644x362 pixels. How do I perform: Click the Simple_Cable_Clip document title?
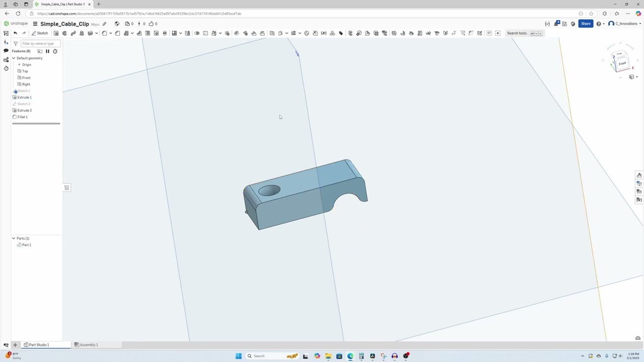coord(64,24)
